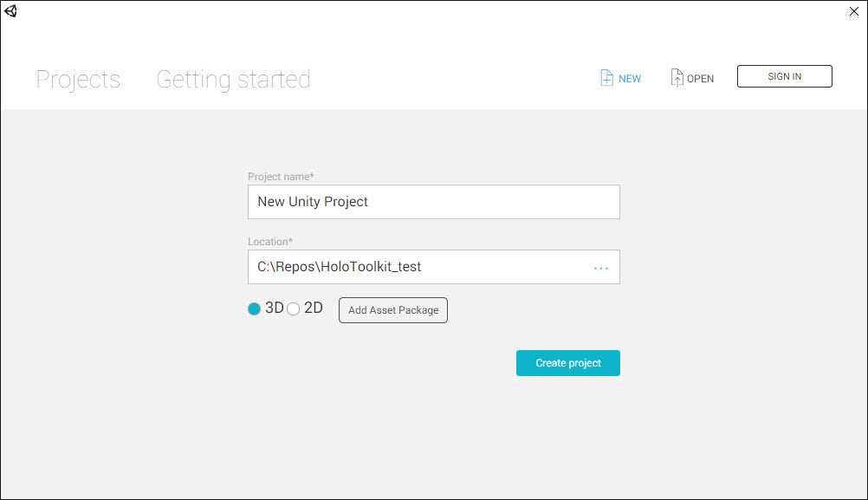
Task: Open the Add Asset Package dialog
Action: 392,309
